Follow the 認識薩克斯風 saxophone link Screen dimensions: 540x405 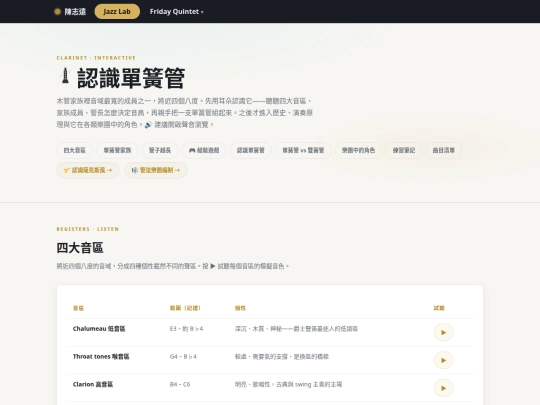click(88, 170)
